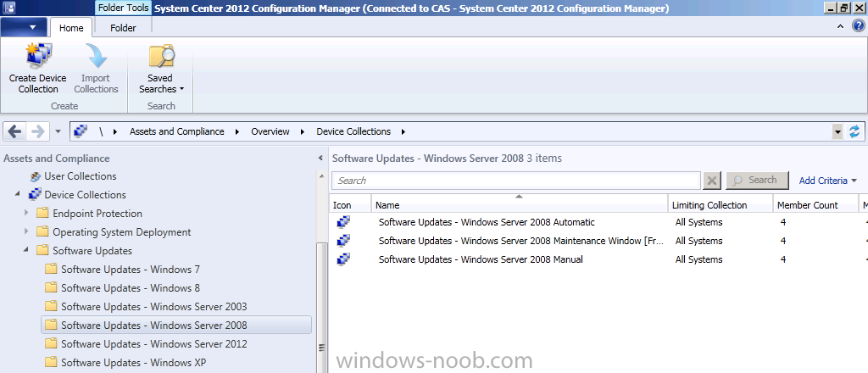Screen dimensions: 868x373
Task: Click the icon for the 2008 Manual collection
Action: point(343,259)
